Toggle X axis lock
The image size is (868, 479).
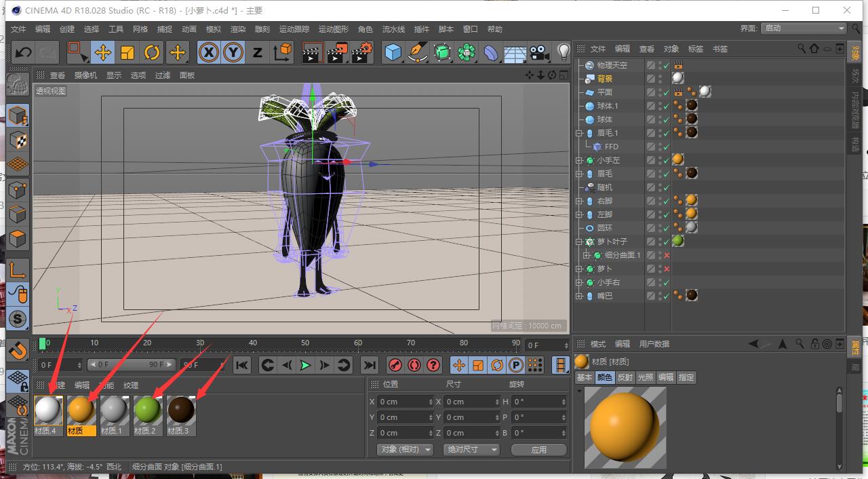tap(209, 52)
